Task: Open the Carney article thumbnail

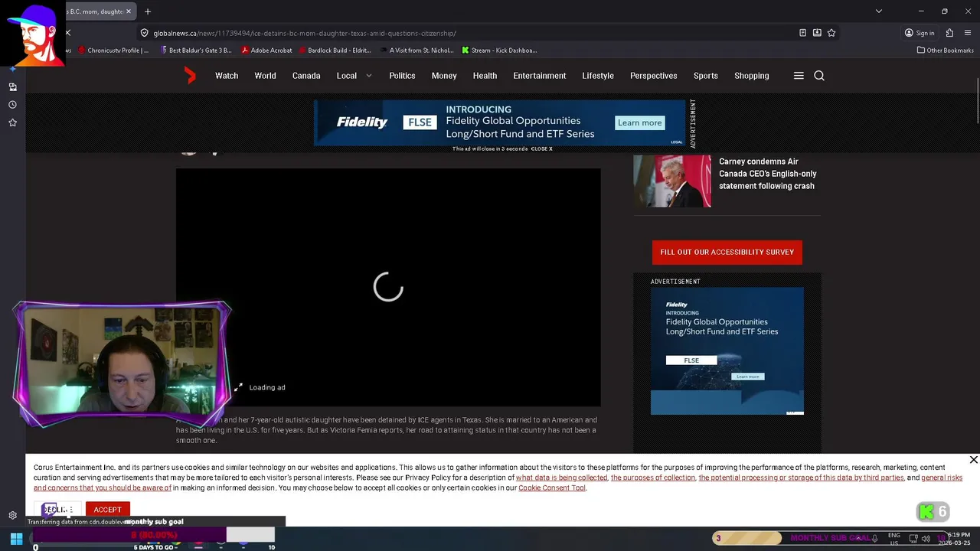Action: [672, 181]
